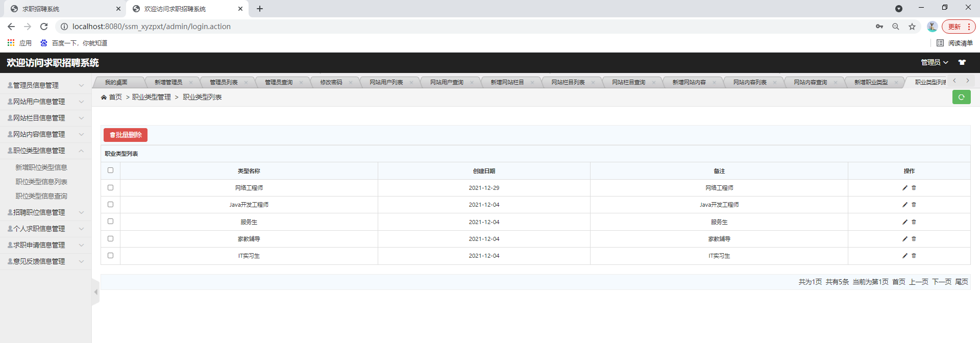Image resolution: width=980 pixels, height=343 pixels.
Task: Expand 管理员信息管理 sidebar menu
Action: pos(46,85)
